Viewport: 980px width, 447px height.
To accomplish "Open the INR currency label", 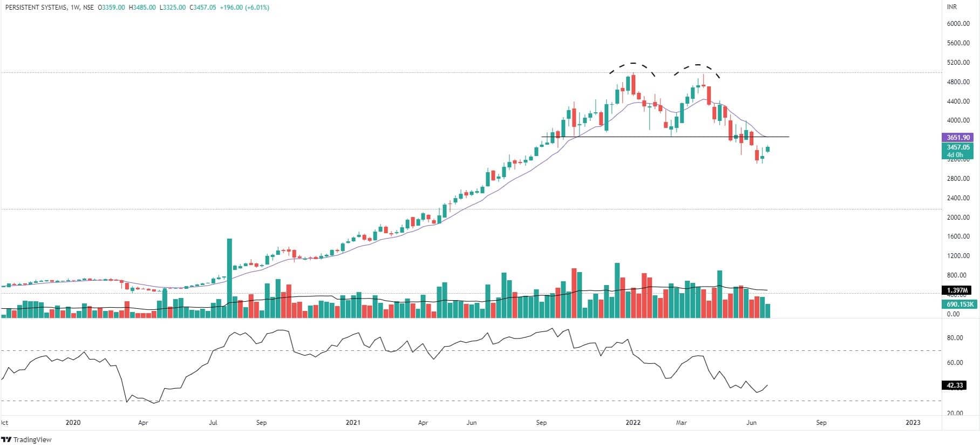I will (x=952, y=7).
